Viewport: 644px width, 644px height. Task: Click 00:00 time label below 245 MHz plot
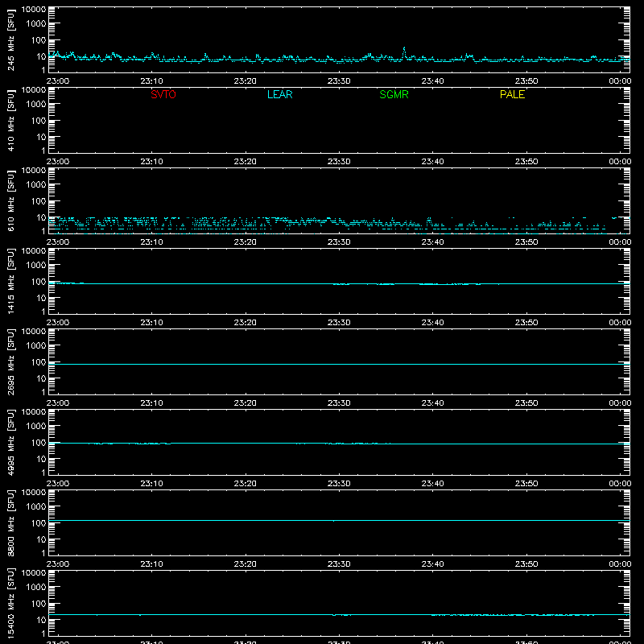tap(620, 81)
